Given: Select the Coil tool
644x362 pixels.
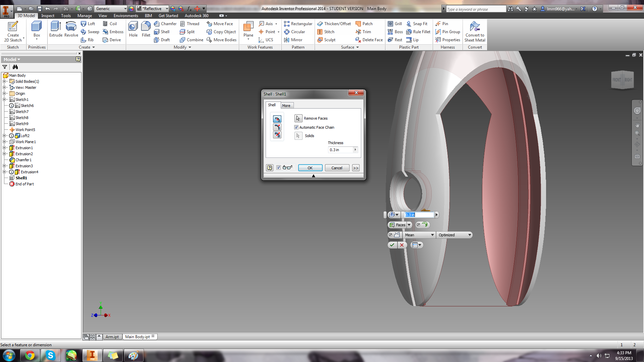Looking at the screenshot, I should [110, 24].
